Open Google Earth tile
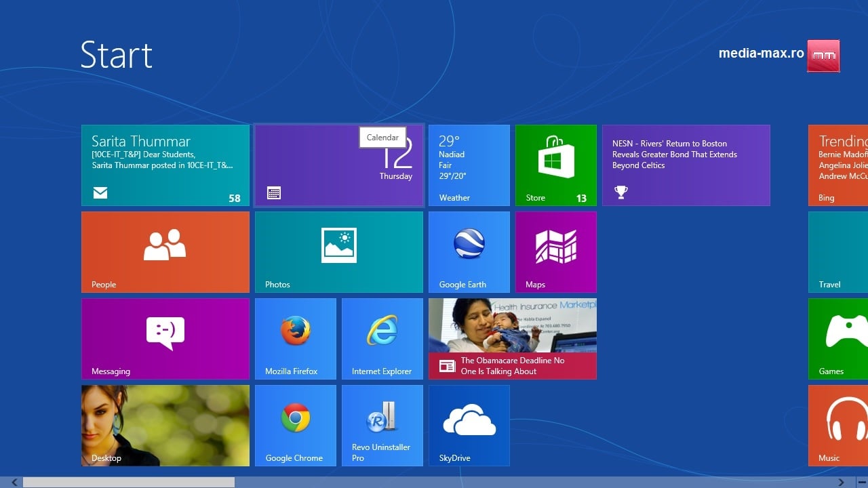The image size is (868, 488). pyautogui.click(x=469, y=252)
